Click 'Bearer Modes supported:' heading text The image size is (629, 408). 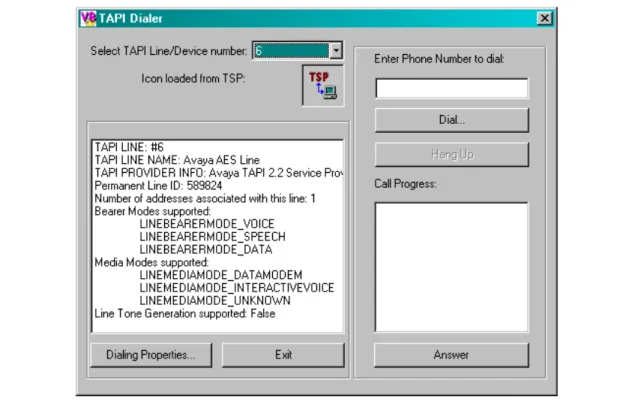(x=152, y=211)
